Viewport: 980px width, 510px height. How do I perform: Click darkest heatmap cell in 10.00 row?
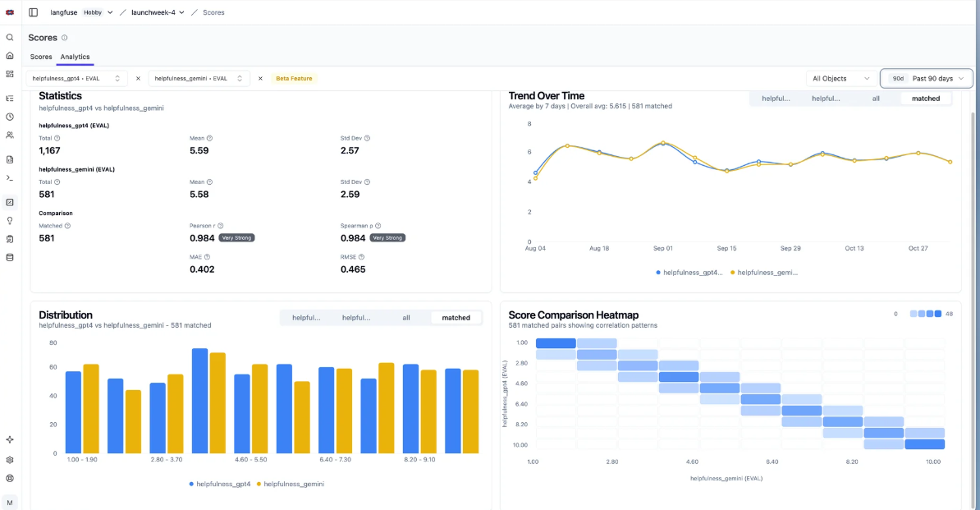coord(924,444)
